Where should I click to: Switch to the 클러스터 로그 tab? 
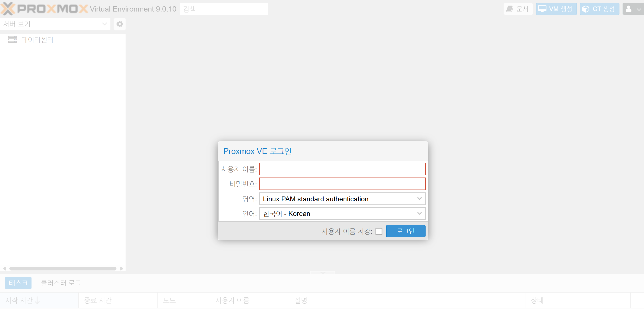(x=61, y=283)
